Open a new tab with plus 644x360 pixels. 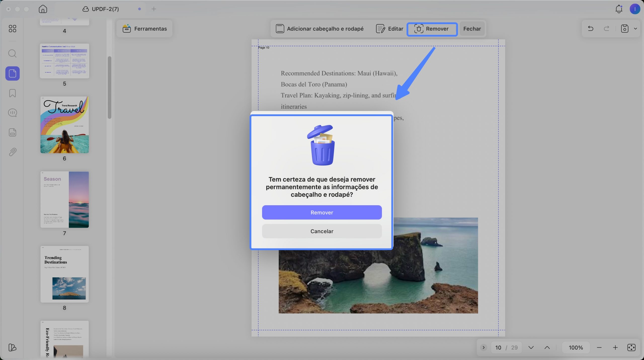pyautogui.click(x=154, y=9)
